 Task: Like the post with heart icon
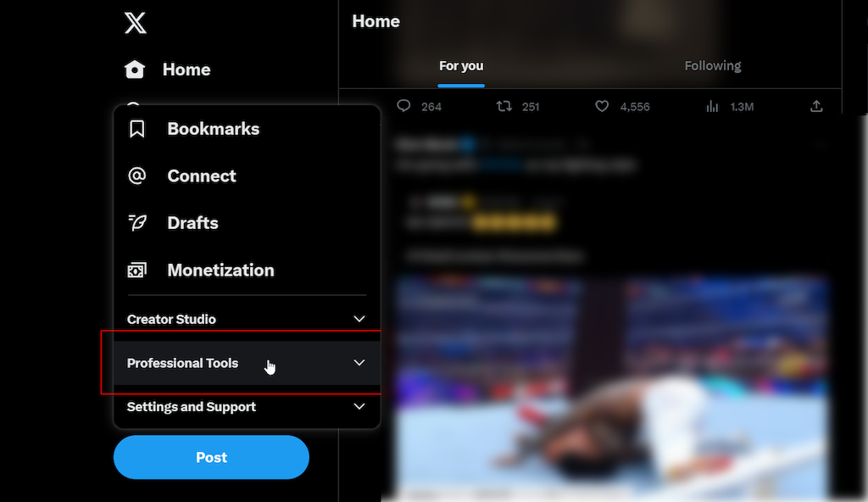click(602, 106)
